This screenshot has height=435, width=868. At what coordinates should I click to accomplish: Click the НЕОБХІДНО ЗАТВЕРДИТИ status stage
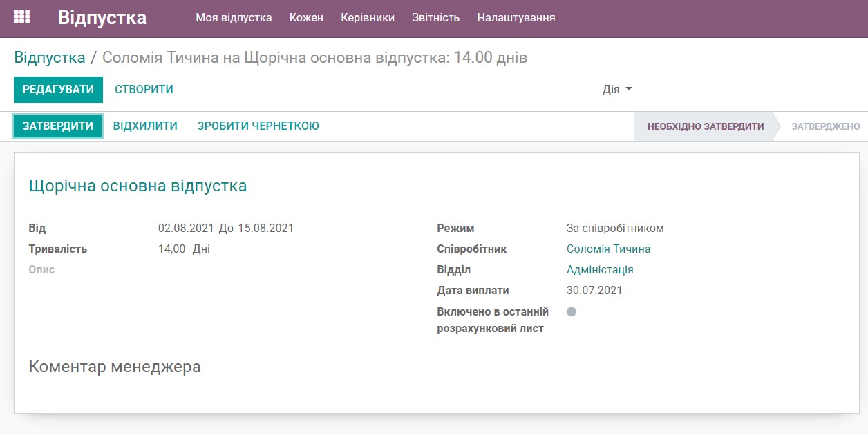[704, 126]
